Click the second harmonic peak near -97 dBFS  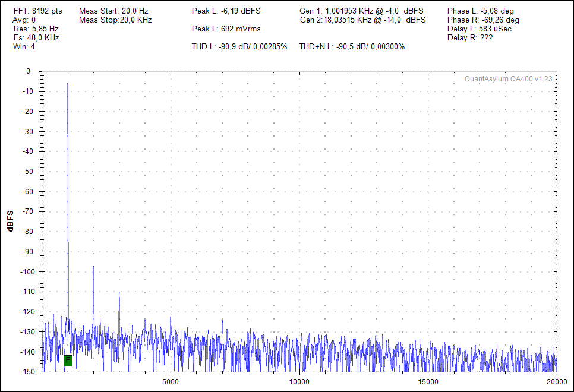93,267
